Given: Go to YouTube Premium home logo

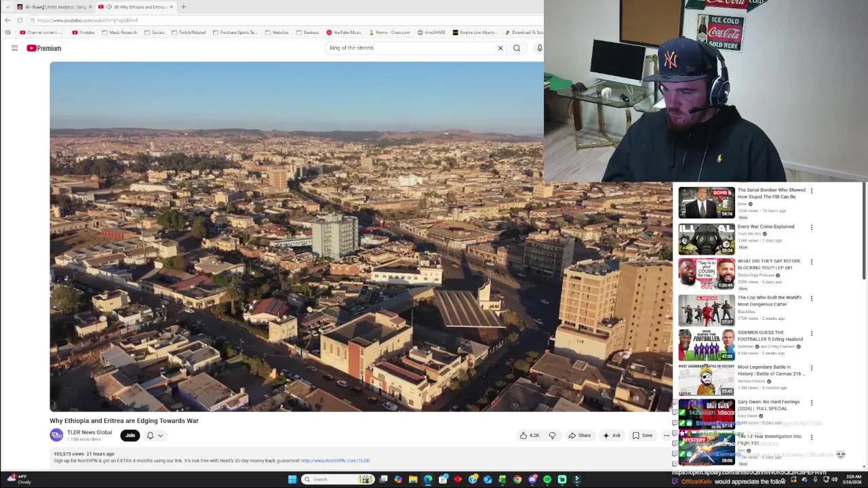Looking at the screenshot, I should point(44,48).
